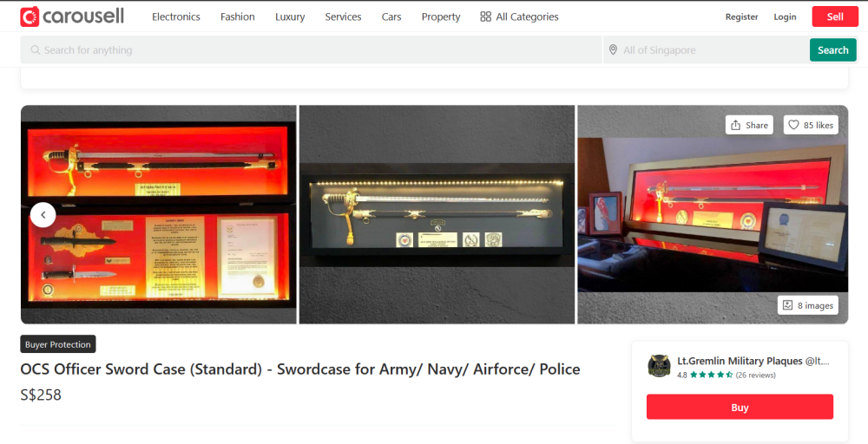The image size is (868, 444).
Task: Open the middle black sword case photo
Action: click(437, 214)
